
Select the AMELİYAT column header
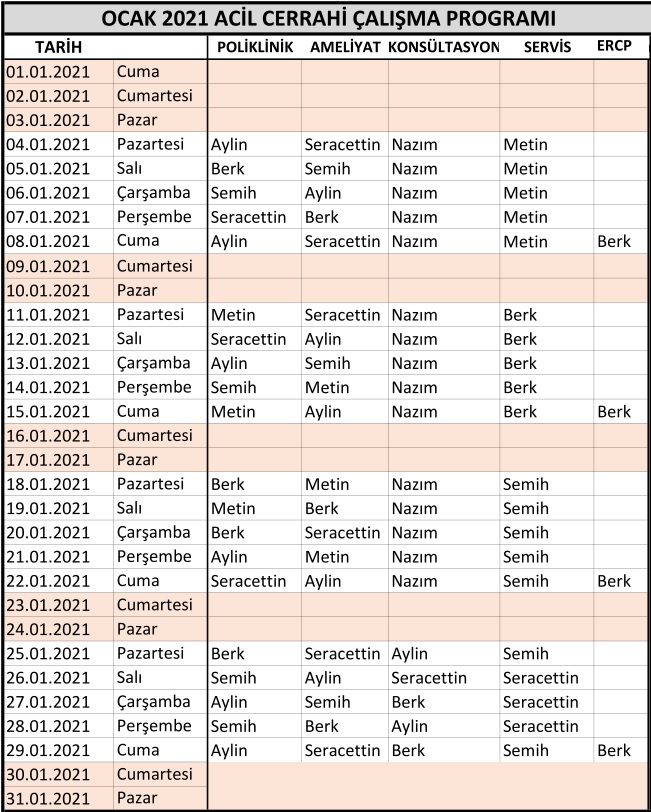tap(344, 47)
